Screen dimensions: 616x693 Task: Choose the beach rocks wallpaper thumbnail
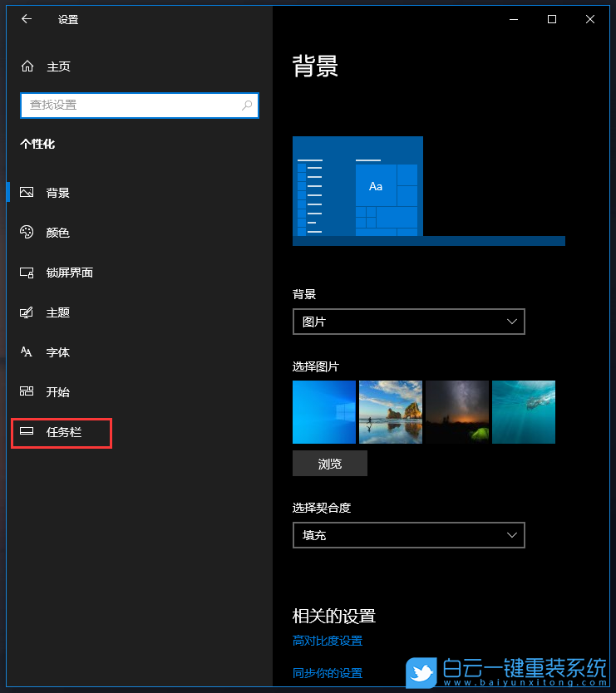[x=391, y=412]
